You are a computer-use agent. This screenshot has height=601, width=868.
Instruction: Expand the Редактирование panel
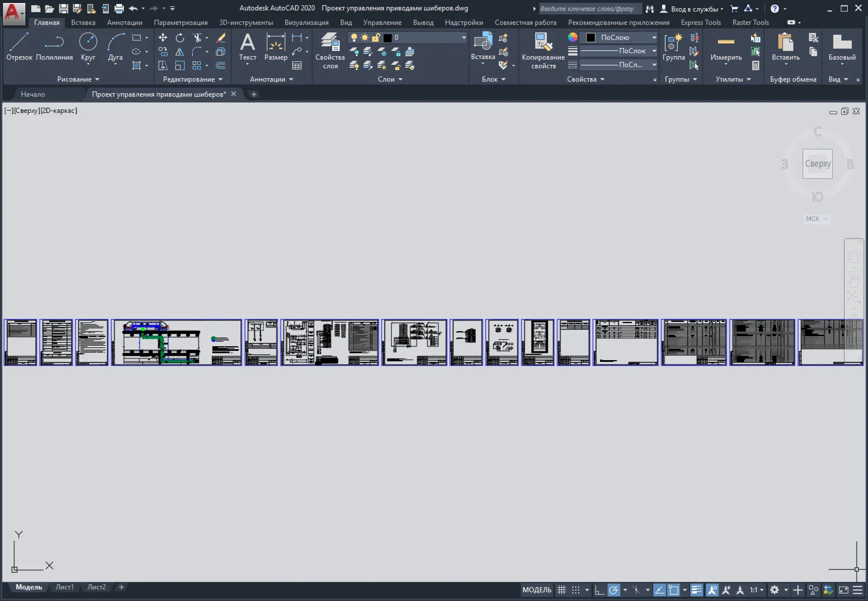click(193, 79)
